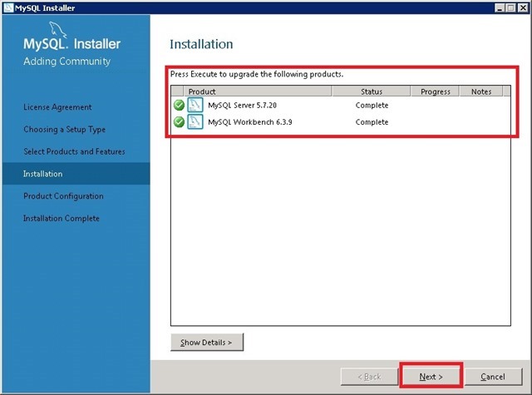Minimize the MySQL Installer window
This screenshot has width=532, height=395.
click(x=499, y=7)
